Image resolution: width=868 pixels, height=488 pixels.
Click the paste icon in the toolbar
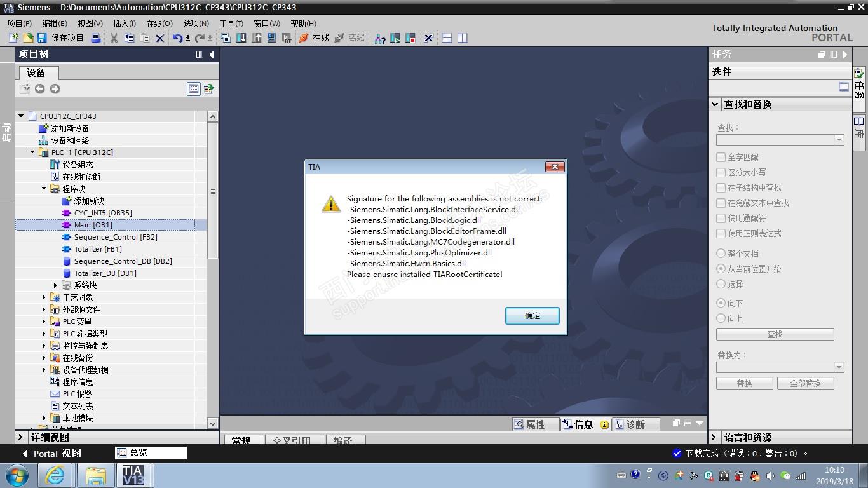click(x=145, y=38)
